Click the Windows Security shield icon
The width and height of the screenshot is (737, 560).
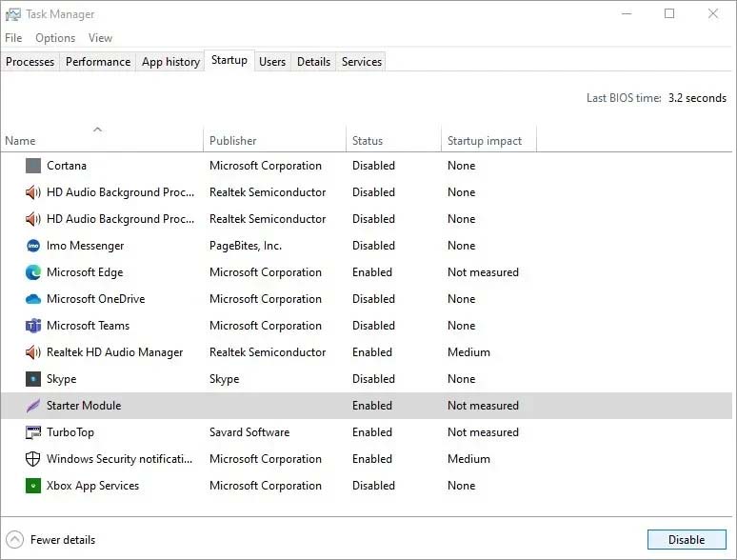pyautogui.click(x=33, y=459)
